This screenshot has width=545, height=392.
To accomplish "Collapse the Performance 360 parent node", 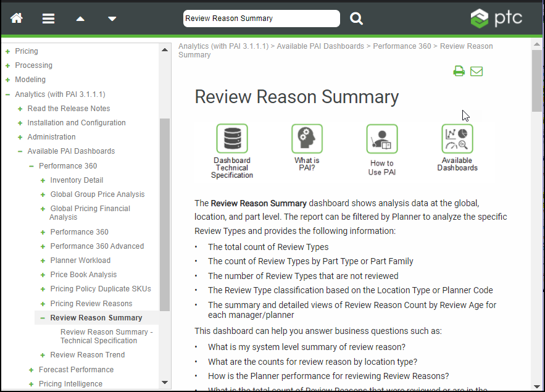I will 31,166.
